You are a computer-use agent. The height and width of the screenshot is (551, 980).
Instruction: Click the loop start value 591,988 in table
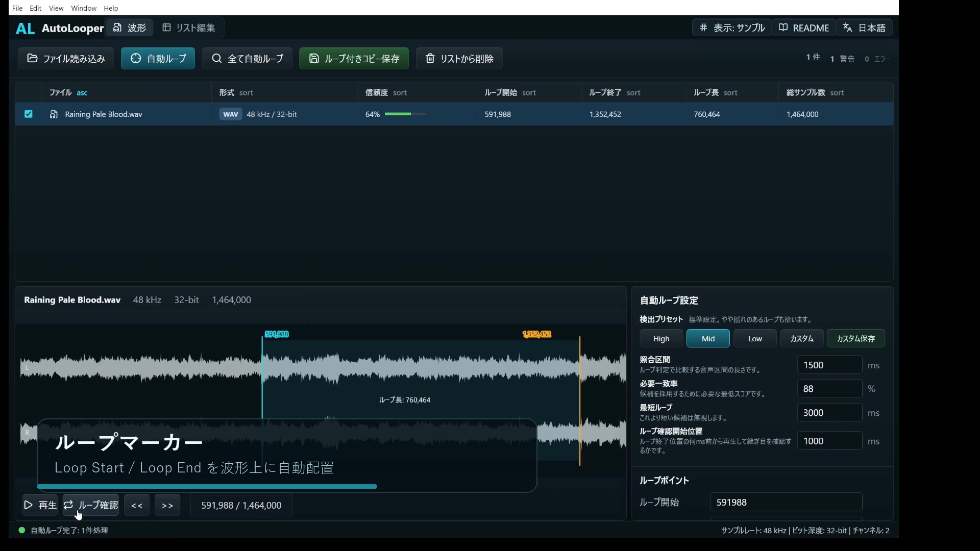[x=498, y=114]
